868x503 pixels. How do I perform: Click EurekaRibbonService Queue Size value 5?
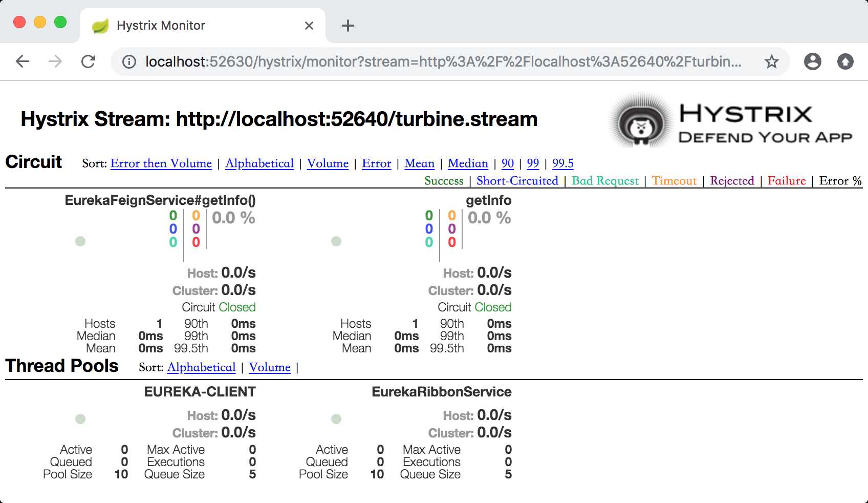(508, 474)
